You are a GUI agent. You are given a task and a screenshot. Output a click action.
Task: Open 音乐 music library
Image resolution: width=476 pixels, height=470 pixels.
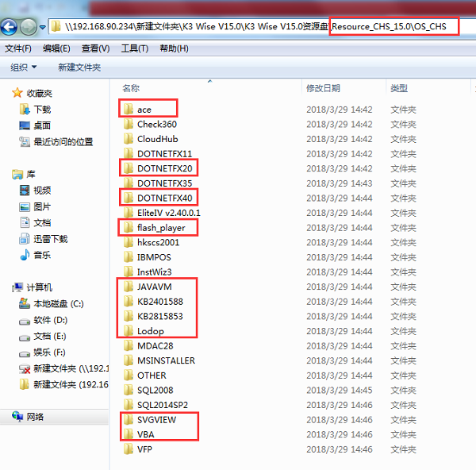pyautogui.click(x=41, y=255)
